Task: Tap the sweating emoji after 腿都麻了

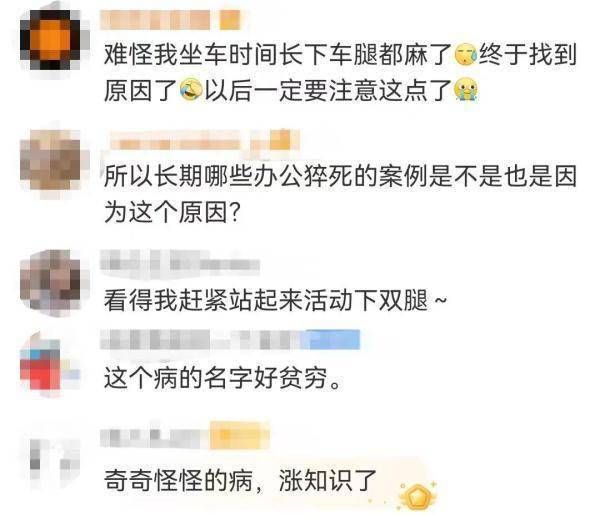Action: (x=465, y=54)
